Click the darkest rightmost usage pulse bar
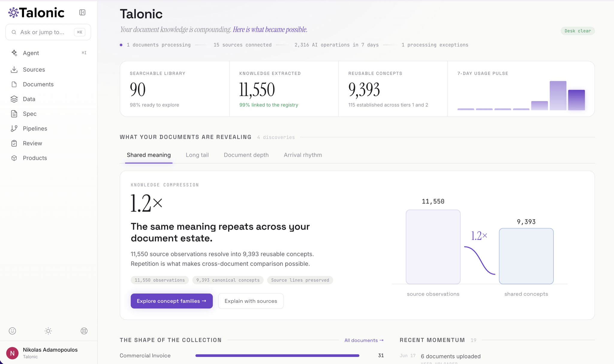This screenshot has width=614, height=364. (577, 100)
